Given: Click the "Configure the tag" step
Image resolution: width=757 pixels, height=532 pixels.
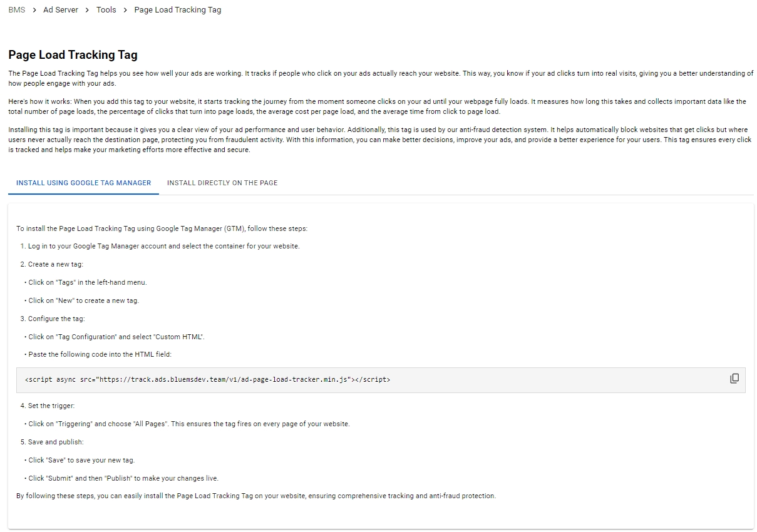Looking at the screenshot, I should tap(56, 319).
